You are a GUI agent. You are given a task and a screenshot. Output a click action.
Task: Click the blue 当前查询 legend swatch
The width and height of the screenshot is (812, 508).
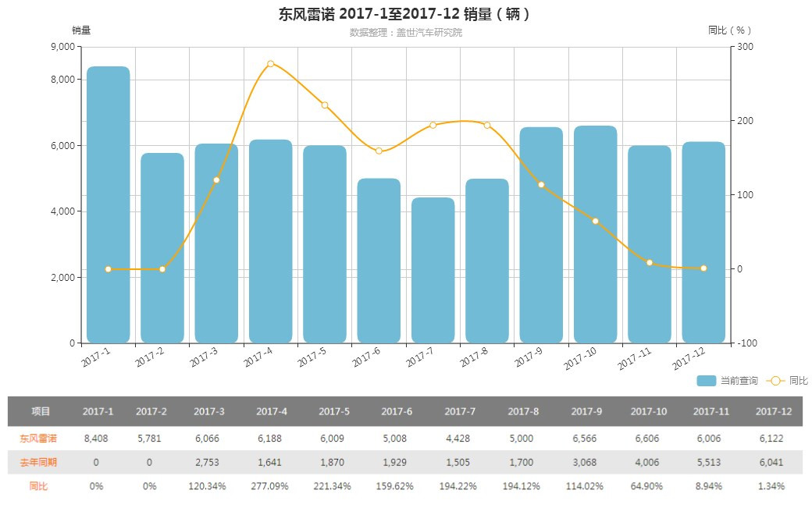[x=707, y=381]
